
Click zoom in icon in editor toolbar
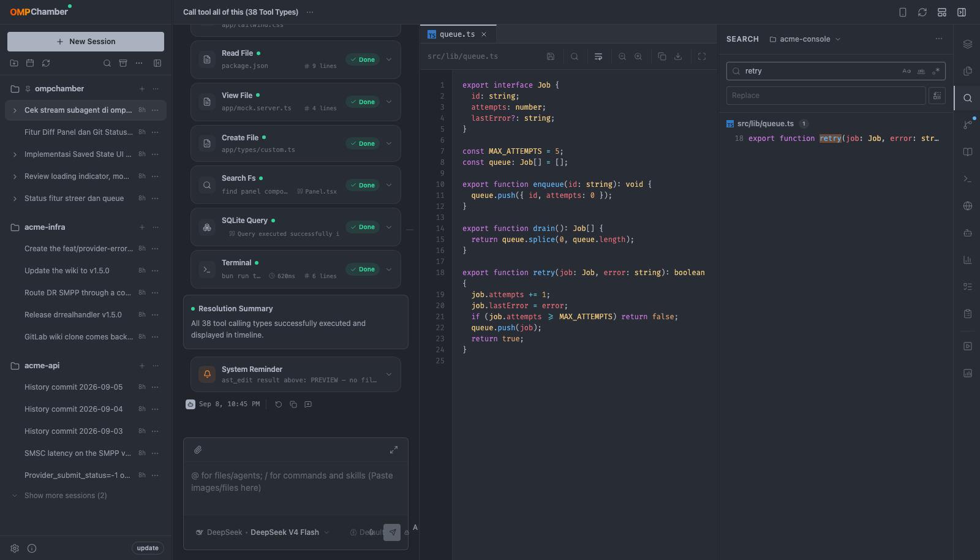point(638,56)
